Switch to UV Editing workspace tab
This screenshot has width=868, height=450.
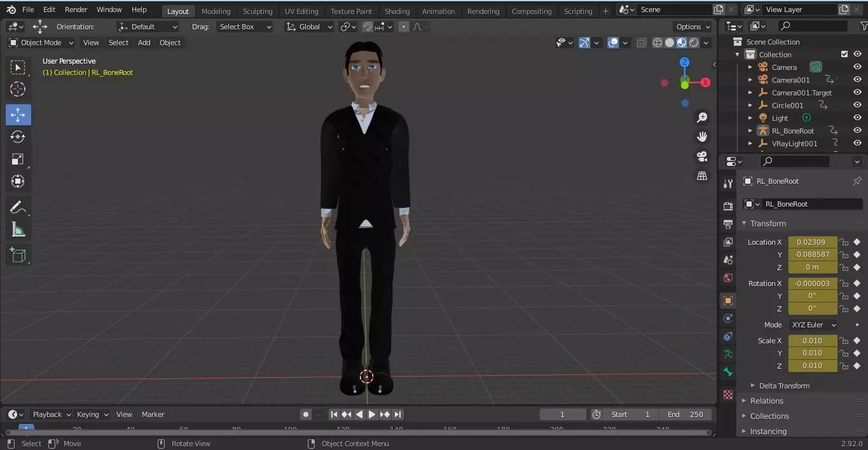pyautogui.click(x=301, y=11)
